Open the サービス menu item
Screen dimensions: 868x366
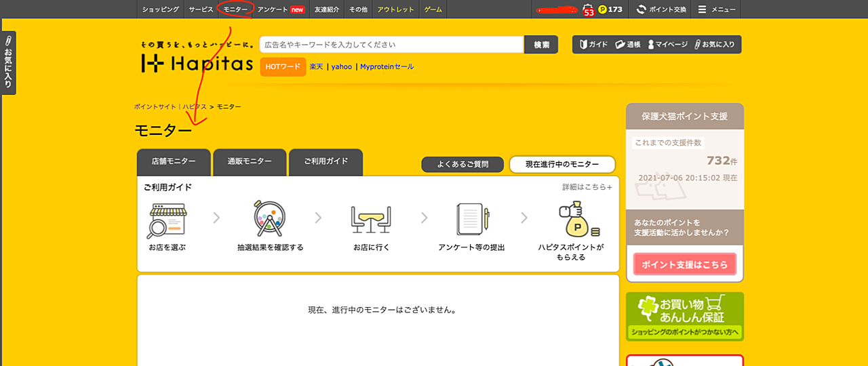pos(201,9)
